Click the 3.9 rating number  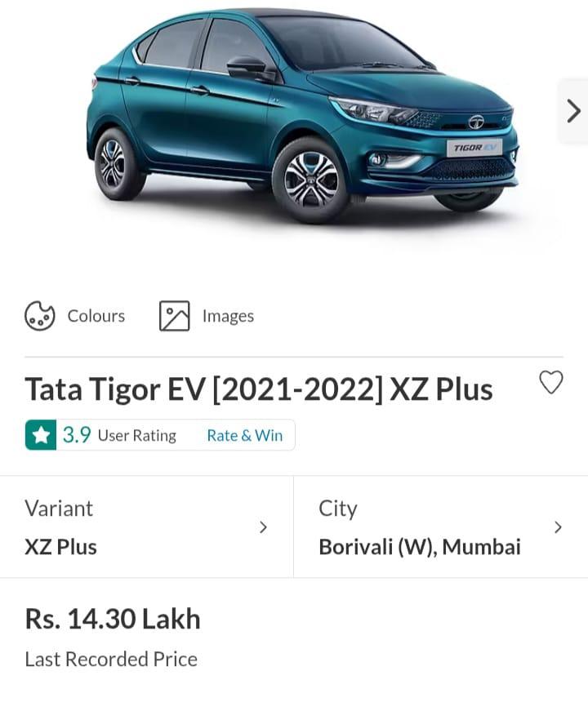(x=77, y=435)
